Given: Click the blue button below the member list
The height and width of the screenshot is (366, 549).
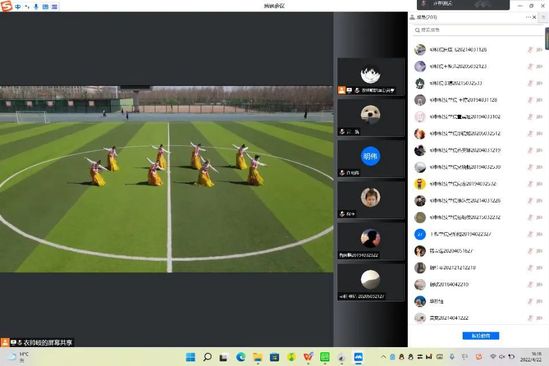Looking at the screenshot, I should (481, 336).
